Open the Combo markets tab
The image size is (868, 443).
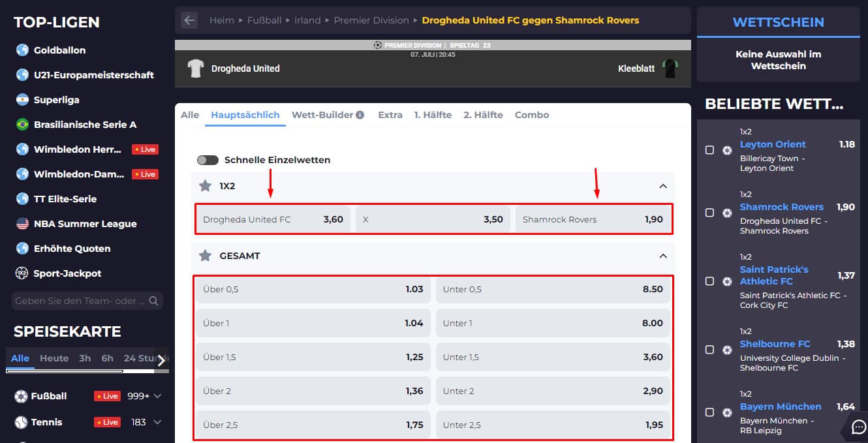[532, 115]
